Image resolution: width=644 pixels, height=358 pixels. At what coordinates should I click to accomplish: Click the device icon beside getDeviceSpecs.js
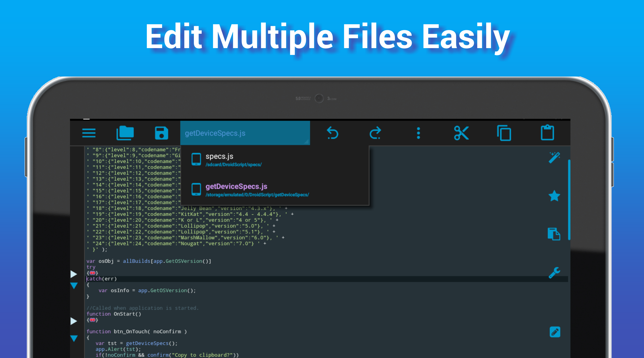pyautogui.click(x=196, y=189)
